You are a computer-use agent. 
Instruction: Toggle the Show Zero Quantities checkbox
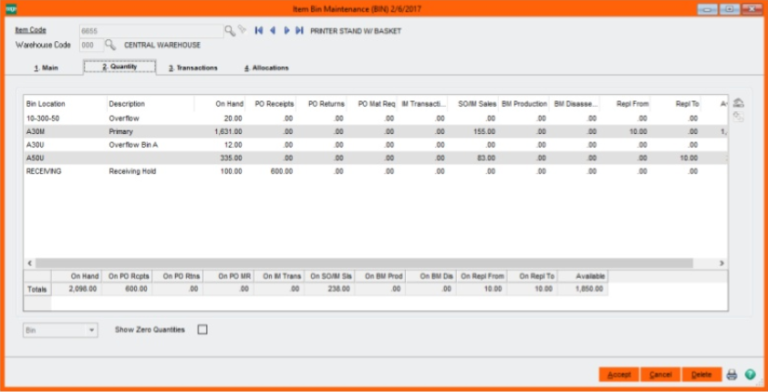(202, 330)
